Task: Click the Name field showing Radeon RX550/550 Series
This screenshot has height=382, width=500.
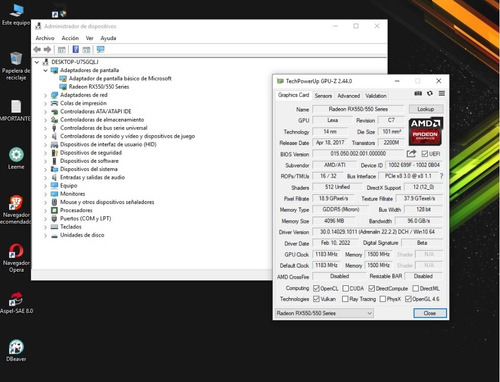Action: (358, 109)
